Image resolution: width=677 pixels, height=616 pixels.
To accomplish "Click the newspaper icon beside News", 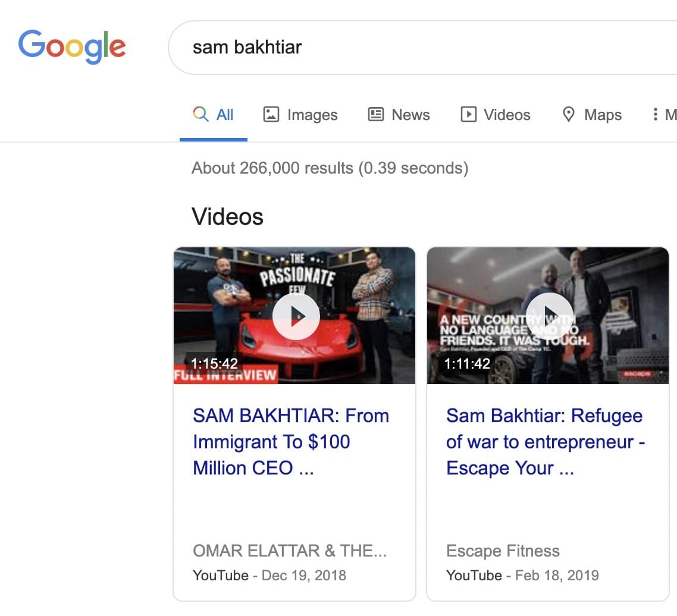I will pos(376,114).
